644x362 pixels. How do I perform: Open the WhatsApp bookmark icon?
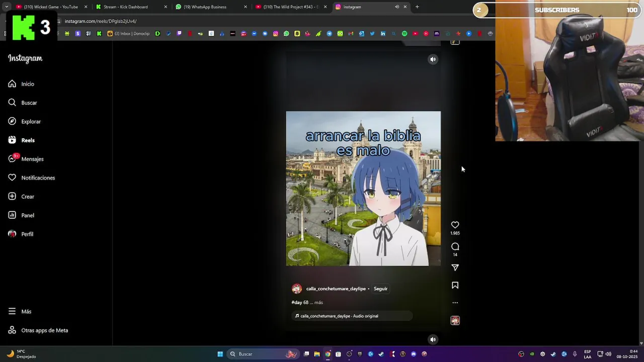click(x=286, y=34)
